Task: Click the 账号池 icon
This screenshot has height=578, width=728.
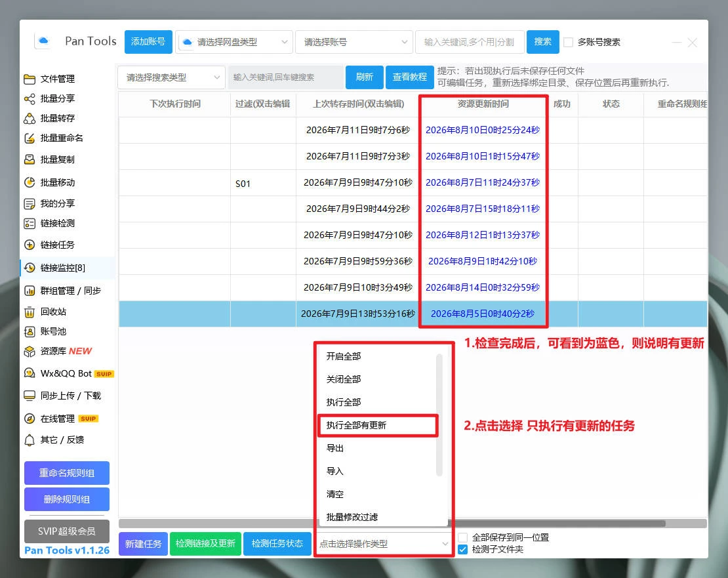Action: click(x=30, y=331)
